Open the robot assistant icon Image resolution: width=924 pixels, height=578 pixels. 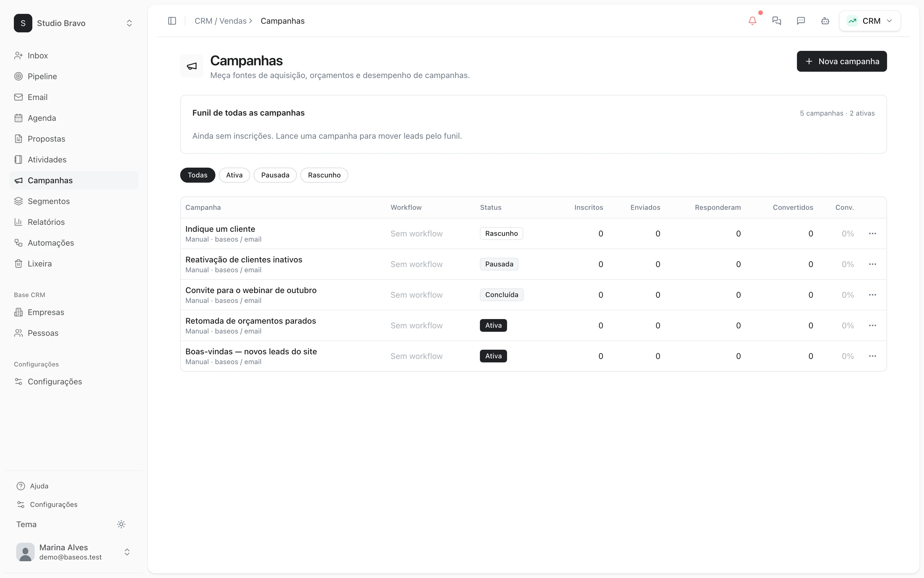(825, 21)
